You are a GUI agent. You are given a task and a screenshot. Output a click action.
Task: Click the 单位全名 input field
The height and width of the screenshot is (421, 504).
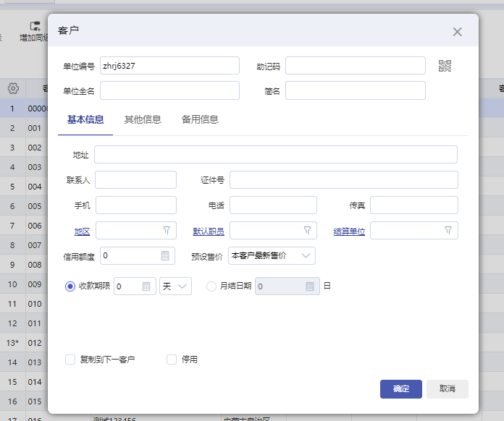[x=169, y=90]
